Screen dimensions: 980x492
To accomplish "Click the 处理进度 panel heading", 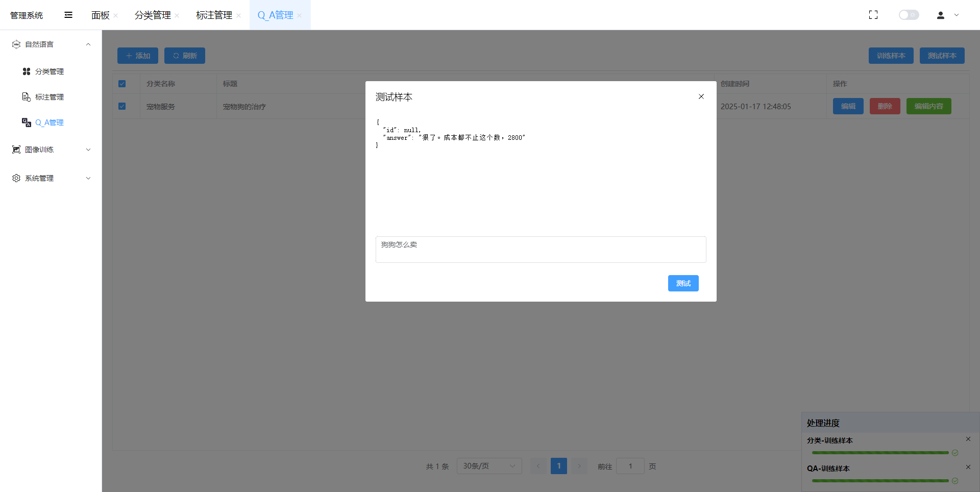I will (823, 423).
